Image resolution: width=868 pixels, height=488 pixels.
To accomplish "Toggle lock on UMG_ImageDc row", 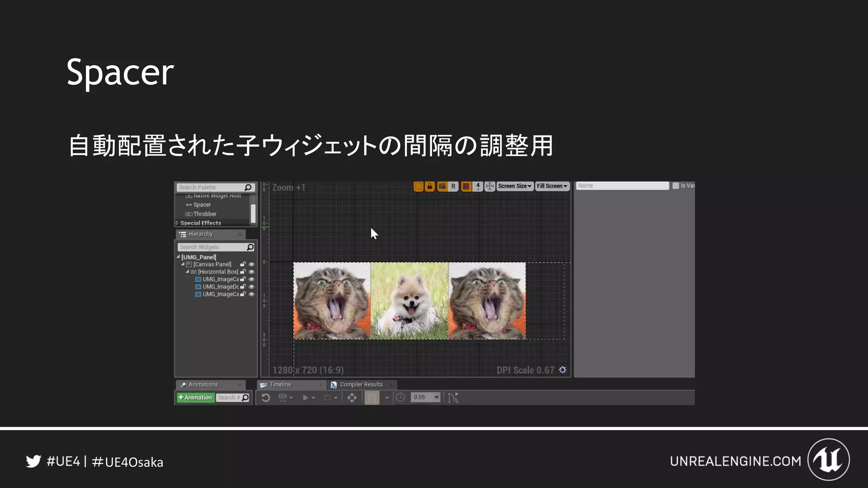I will click(243, 287).
